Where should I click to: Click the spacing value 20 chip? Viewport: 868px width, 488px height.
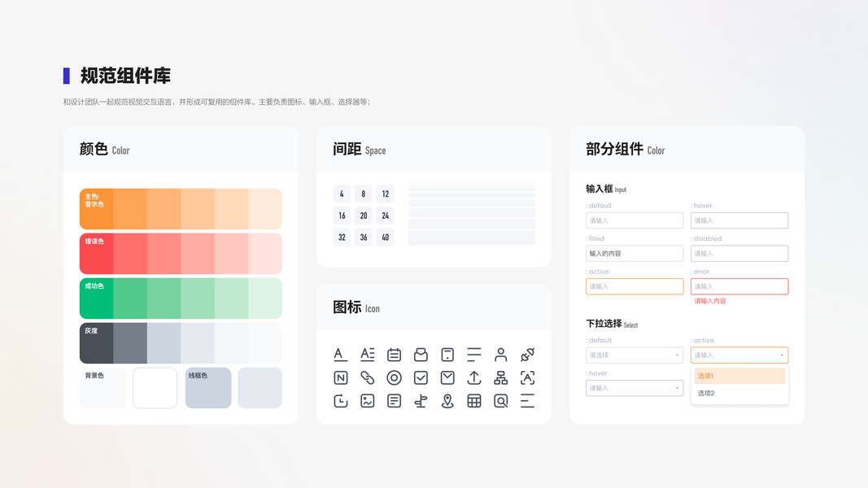[x=363, y=216]
